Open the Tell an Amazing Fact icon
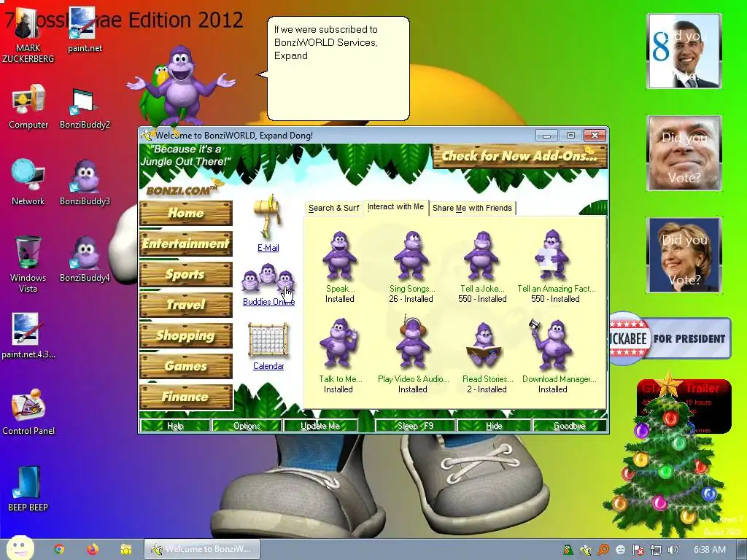The width and height of the screenshot is (747, 560). (x=551, y=254)
